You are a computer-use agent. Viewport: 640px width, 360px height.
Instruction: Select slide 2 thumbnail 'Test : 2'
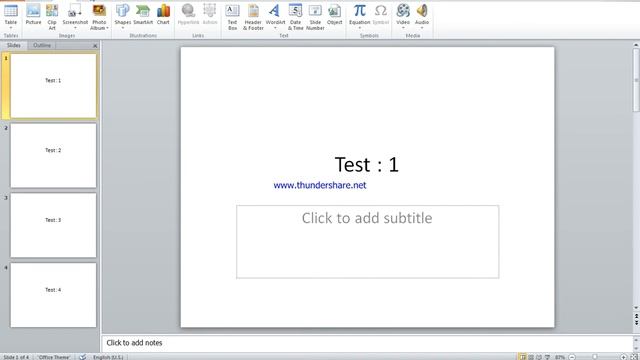click(53, 156)
